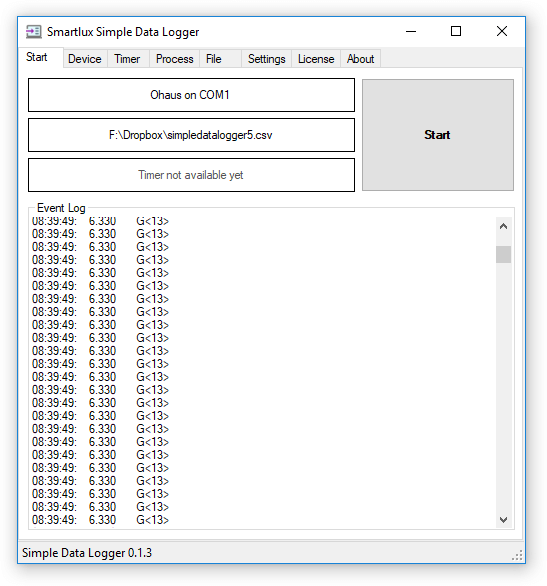Click the resize grip in status bar
Viewport: 547px width, 586px height.
[x=517, y=555]
